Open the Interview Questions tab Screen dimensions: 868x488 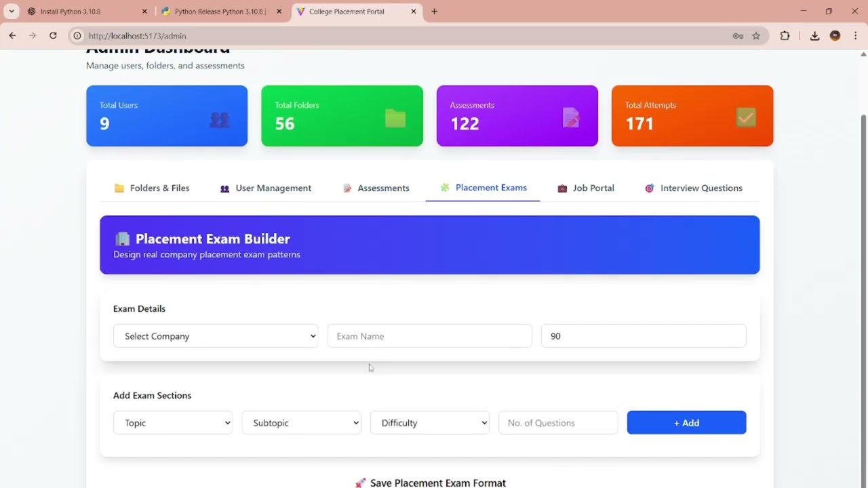click(x=694, y=188)
